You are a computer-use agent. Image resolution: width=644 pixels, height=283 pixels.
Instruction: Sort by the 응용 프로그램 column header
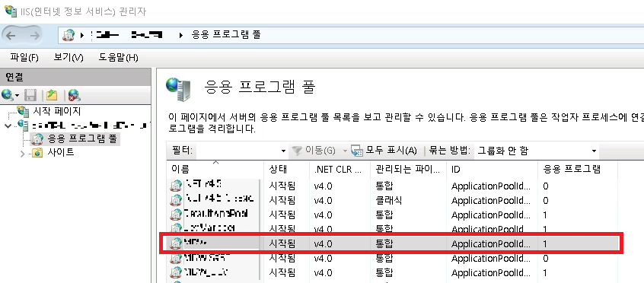pos(578,169)
